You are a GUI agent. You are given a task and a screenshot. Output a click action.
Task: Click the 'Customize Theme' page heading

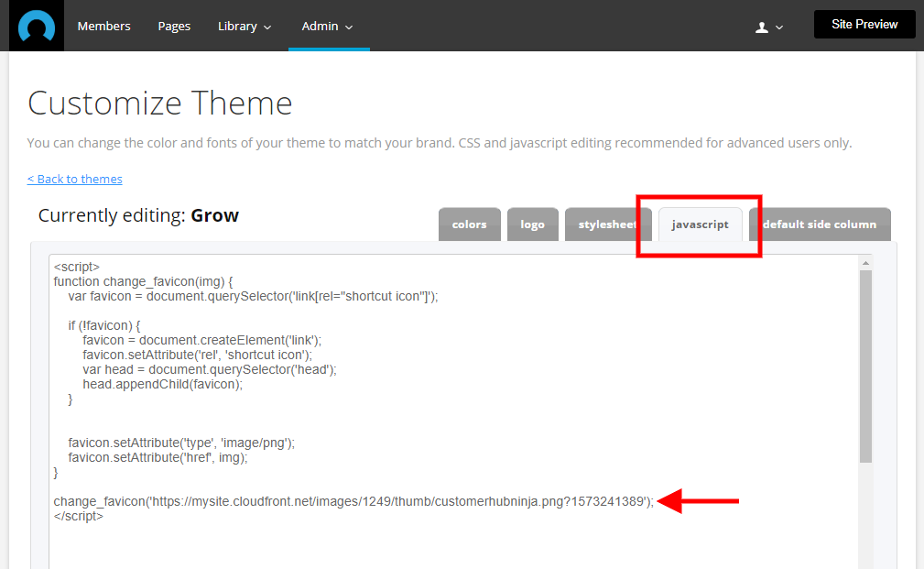pyautogui.click(x=159, y=104)
